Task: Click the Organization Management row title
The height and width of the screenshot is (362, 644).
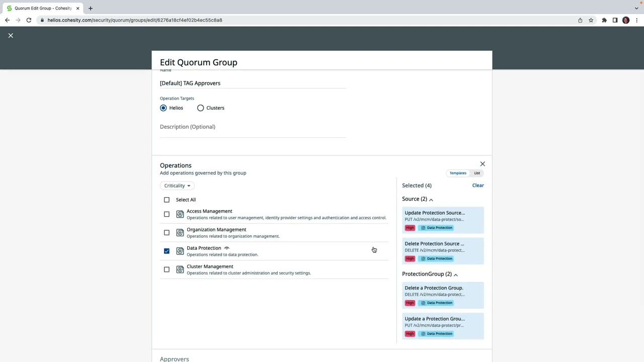Action: pos(216,230)
